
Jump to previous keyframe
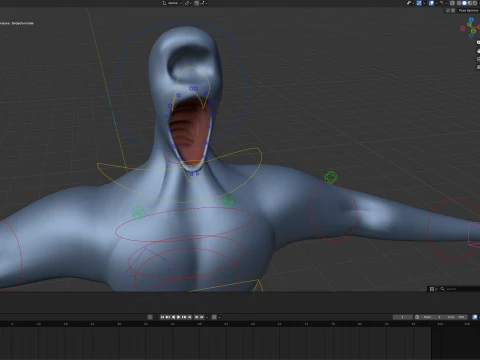[x=168, y=317]
